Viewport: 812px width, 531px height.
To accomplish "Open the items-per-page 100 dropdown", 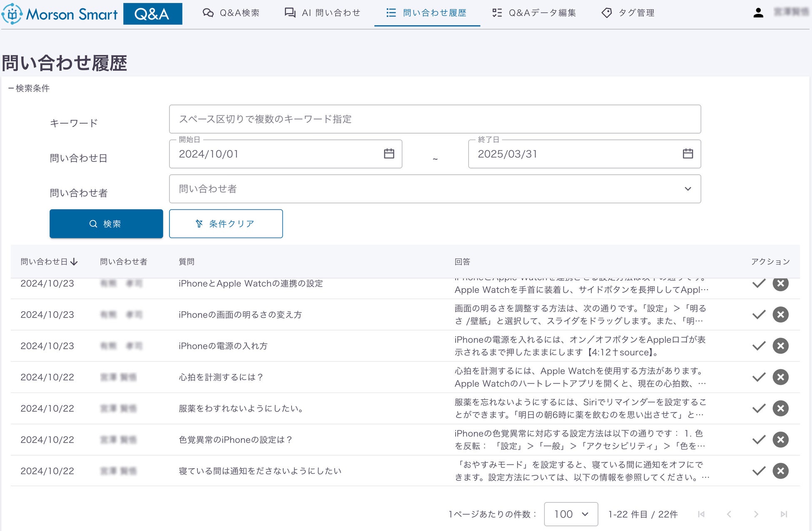I will coord(570,514).
